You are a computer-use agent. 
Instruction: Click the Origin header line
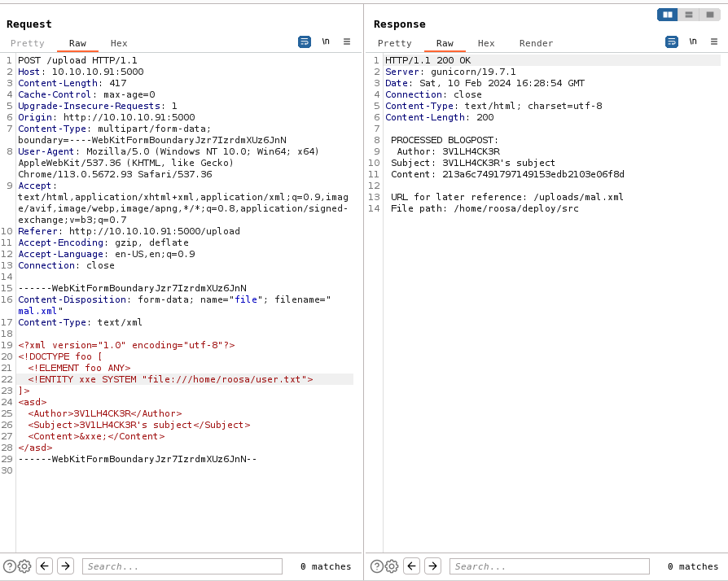pos(107,117)
